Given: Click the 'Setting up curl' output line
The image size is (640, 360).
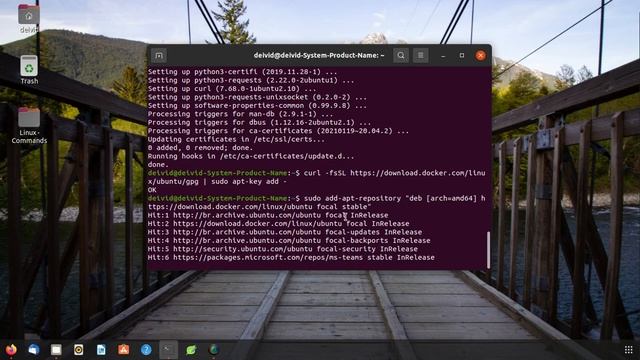Looking at the screenshot, I should pos(232,89).
